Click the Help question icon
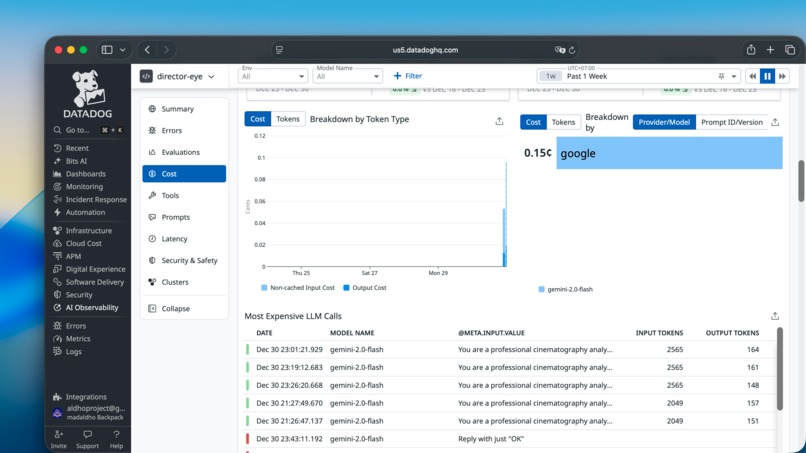Screen dimensions: 806x453 pos(116,434)
